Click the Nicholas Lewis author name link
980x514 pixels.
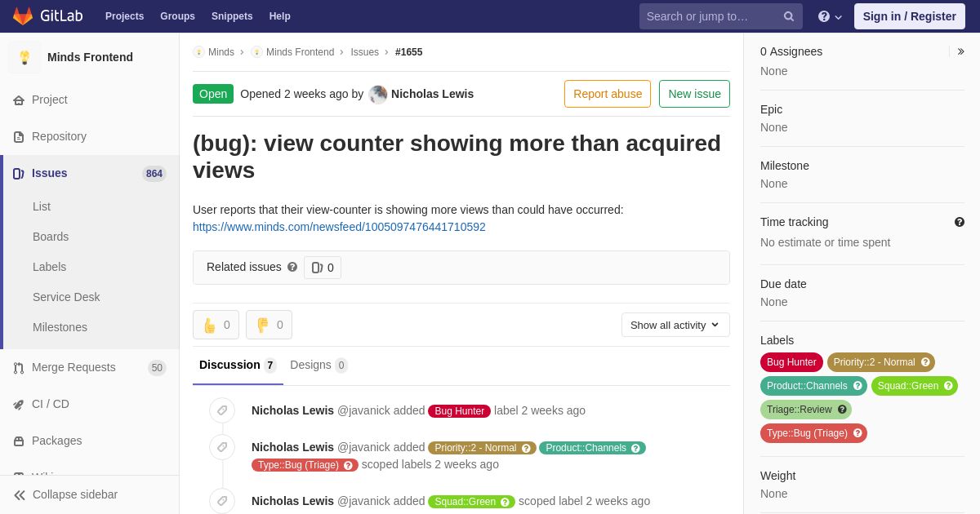tap(432, 94)
